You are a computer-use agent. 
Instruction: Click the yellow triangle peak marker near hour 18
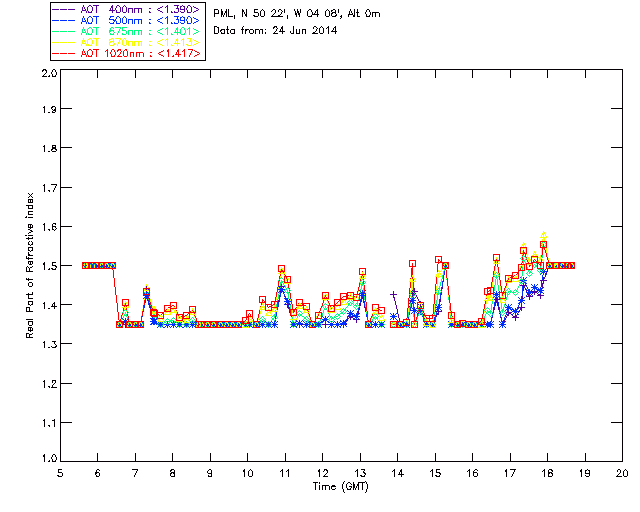coord(543,235)
